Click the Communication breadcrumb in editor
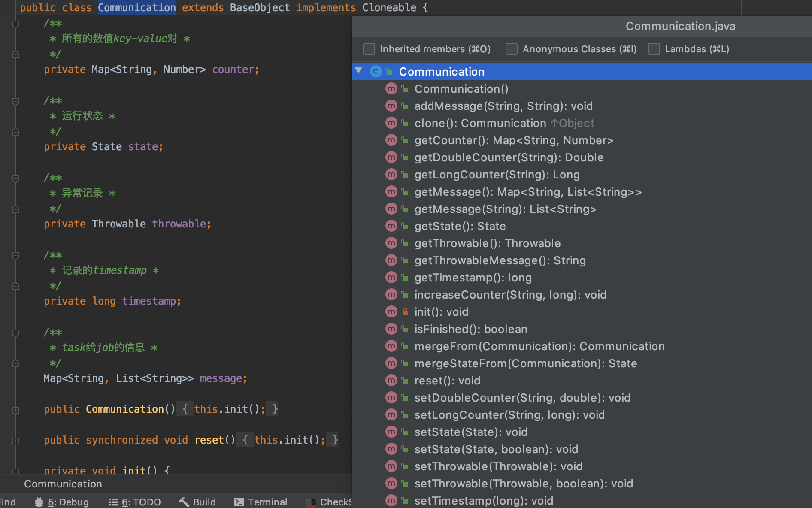The width and height of the screenshot is (812, 508). pyautogui.click(x=63, y=484)
